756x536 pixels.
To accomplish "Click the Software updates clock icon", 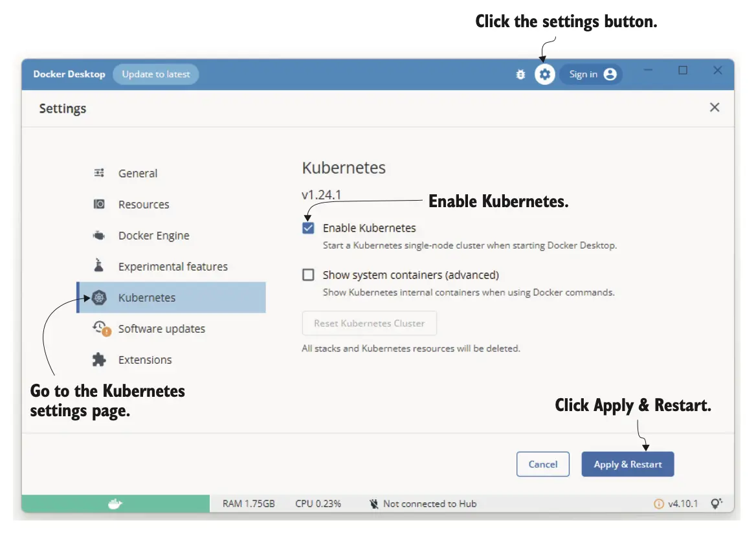I will tap(100, 328).
